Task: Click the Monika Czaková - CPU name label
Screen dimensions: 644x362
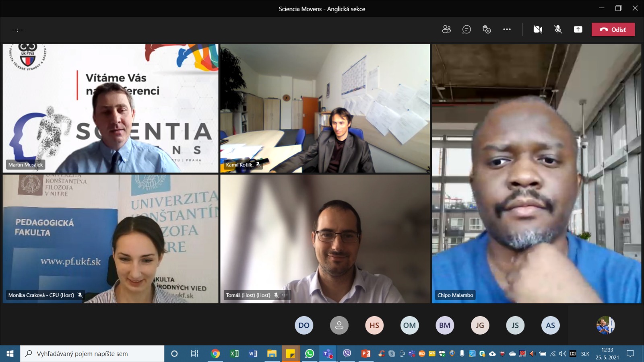Action: (x=41, y=295)
